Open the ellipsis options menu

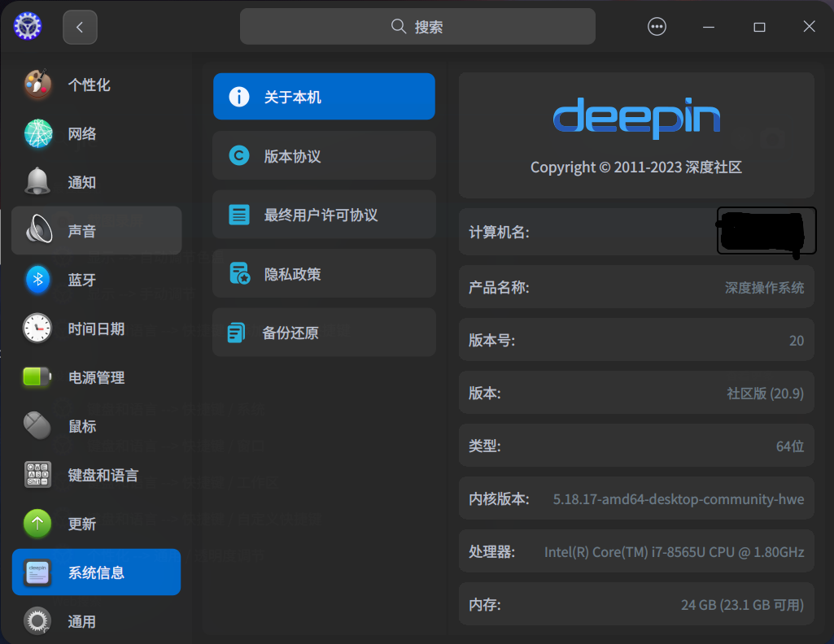(x=657, y=26)
